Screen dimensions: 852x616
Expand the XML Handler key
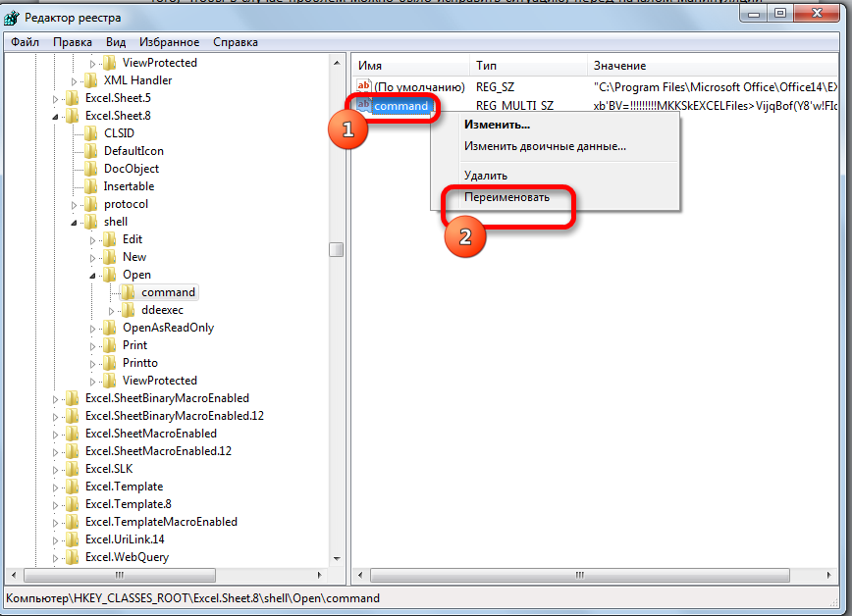[74, 81]
